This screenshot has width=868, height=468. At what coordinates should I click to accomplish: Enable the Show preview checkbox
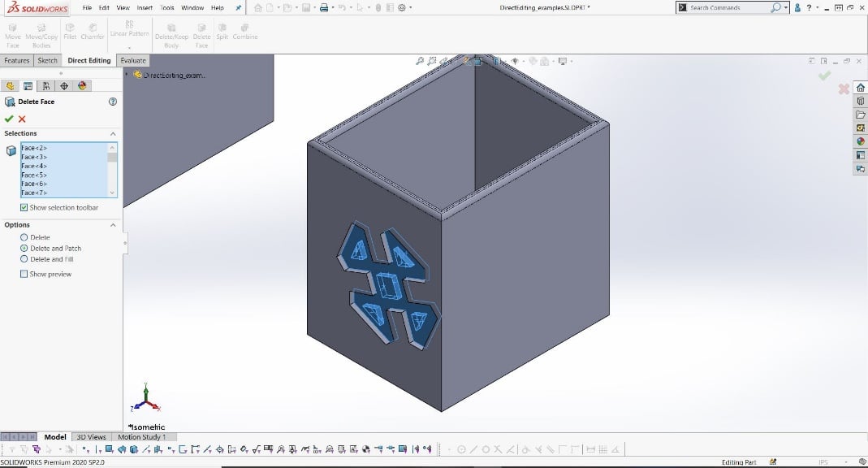point(24,275)
